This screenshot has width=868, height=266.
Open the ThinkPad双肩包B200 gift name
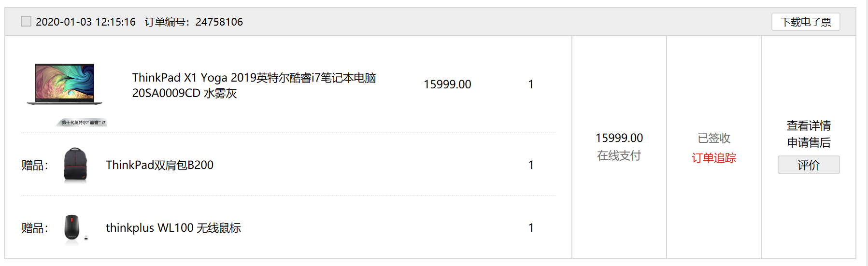pyautogui.click(x=159, y=165)
